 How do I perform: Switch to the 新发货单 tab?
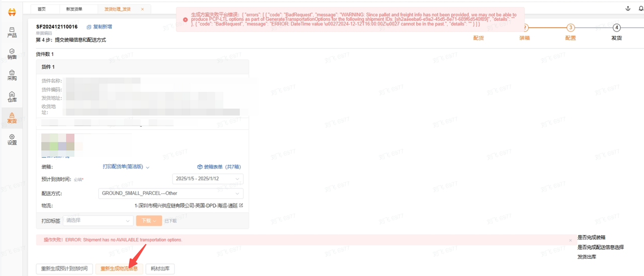pos(74,9)
